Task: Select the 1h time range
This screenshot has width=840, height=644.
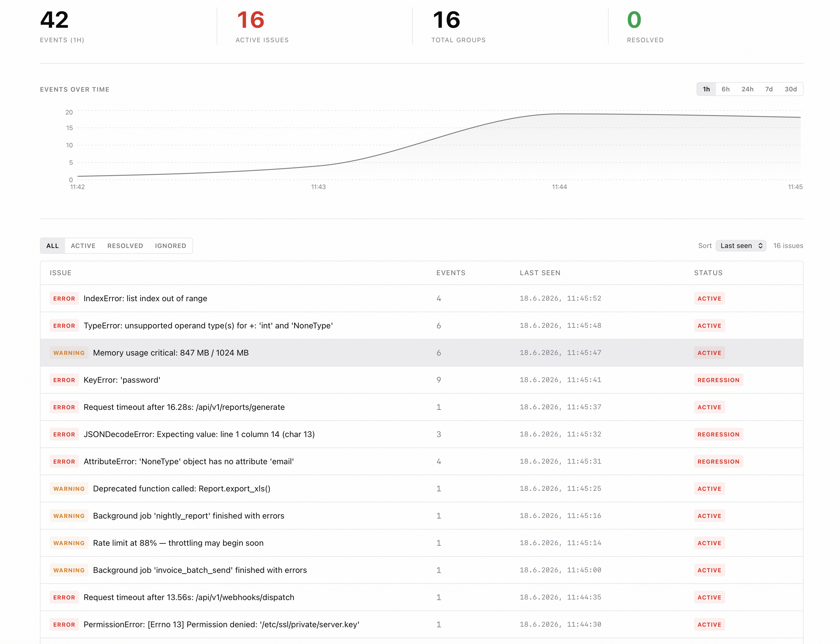Action: 706,89
